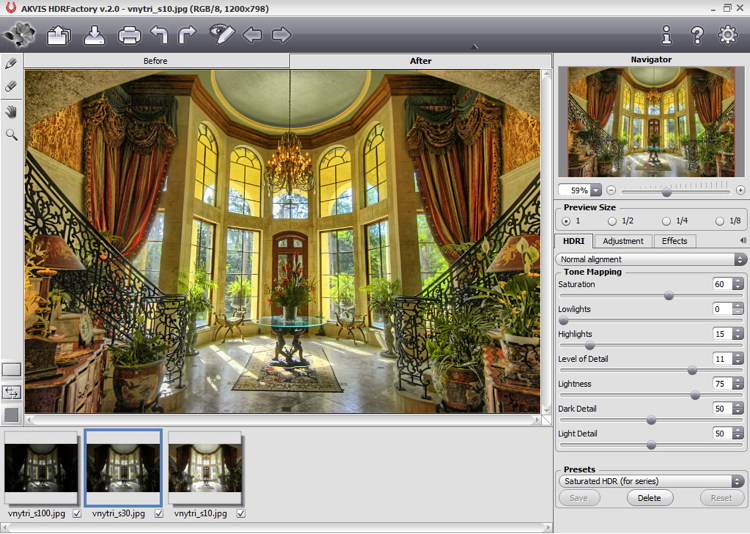The width and height of the screenshot is (750, 534).
Task: Open the help question mark icon
Action: tap(697, 35)
